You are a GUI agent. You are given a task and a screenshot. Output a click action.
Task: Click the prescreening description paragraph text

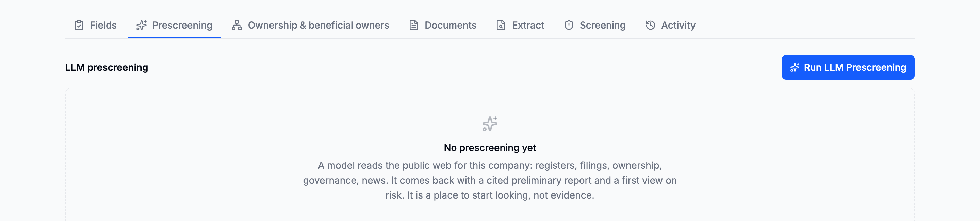tap(490, 180)
